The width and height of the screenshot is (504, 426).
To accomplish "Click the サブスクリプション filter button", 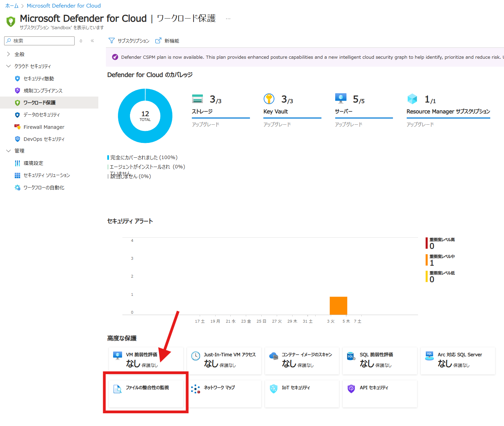I will coord(129,41).
